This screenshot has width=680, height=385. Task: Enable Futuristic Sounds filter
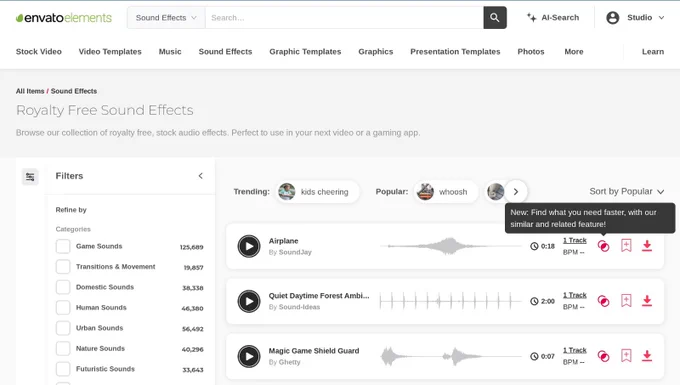point(63,369)
